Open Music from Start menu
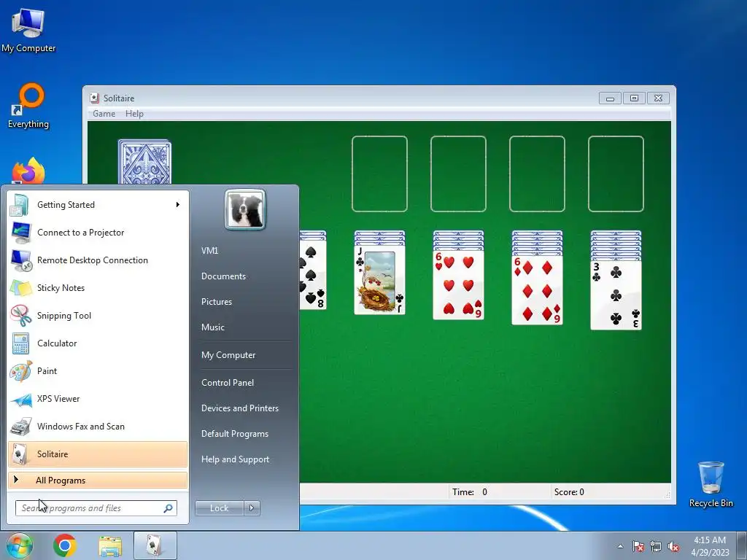Viewport: 747px width, 560px height. coord(212,327)
